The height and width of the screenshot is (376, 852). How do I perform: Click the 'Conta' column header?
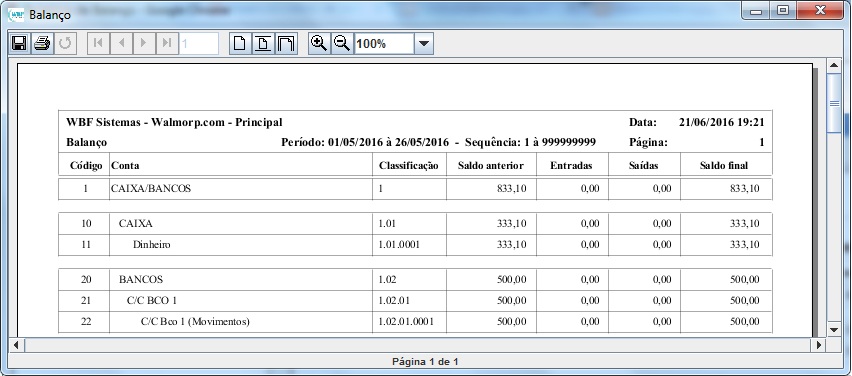(125, 166)
